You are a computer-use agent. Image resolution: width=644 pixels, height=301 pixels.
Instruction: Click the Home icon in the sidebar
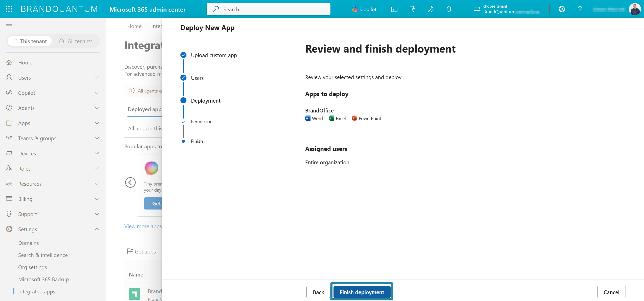[x=9, y=62]
